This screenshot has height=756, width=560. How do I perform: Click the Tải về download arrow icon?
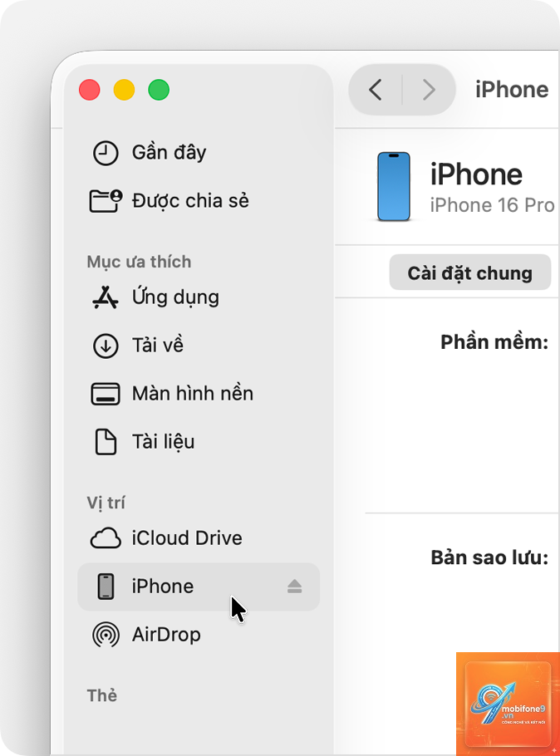pyautogui.click(x=106, y=346)
